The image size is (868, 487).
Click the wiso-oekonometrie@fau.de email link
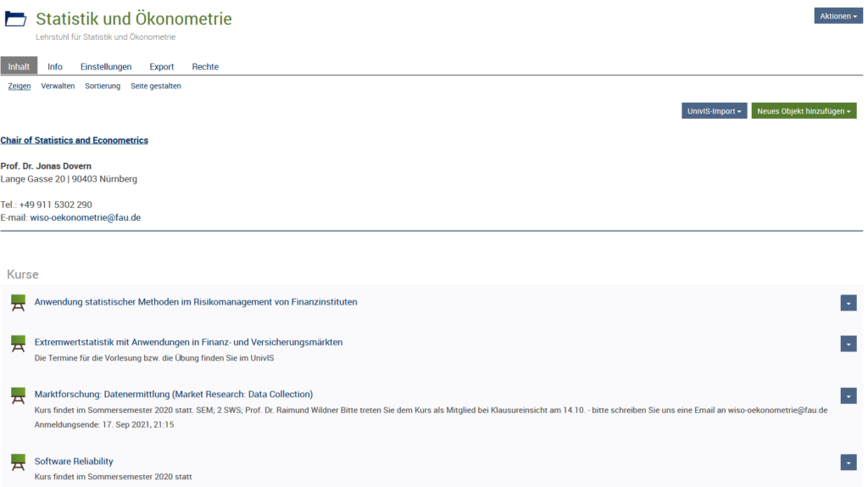86,218
